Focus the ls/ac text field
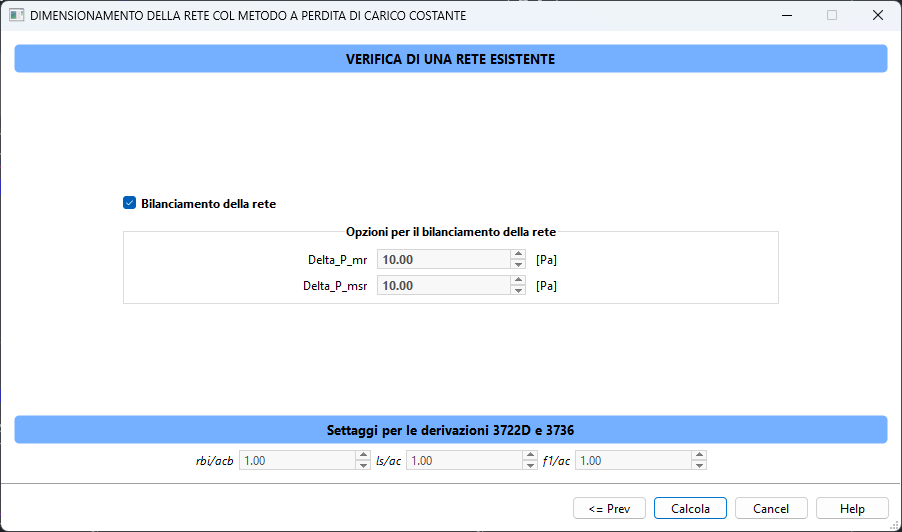 click(464, 461)
